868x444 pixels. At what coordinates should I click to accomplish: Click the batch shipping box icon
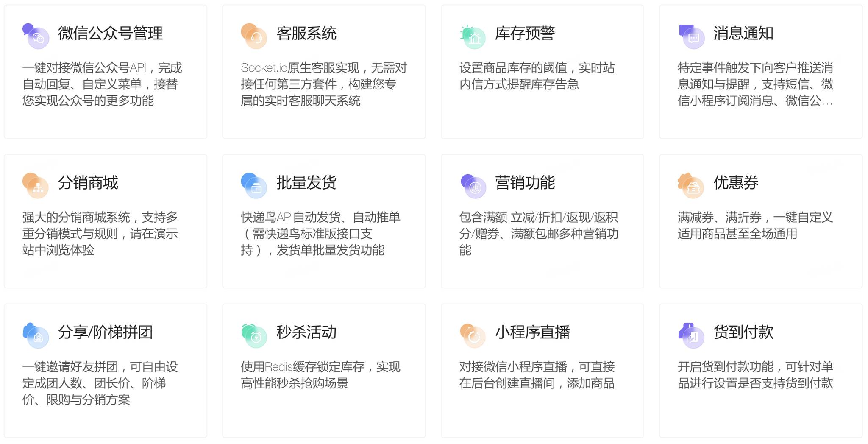click(254, 185)
